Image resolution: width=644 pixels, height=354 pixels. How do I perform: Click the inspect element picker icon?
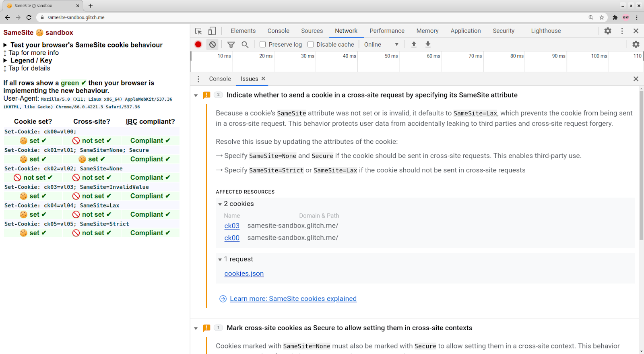coord(198,31)
